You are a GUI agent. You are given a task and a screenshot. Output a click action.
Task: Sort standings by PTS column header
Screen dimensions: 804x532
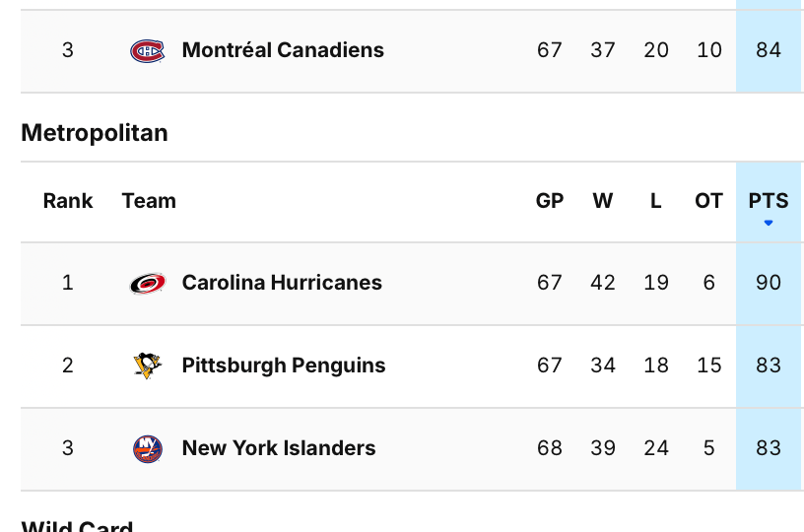769,201
